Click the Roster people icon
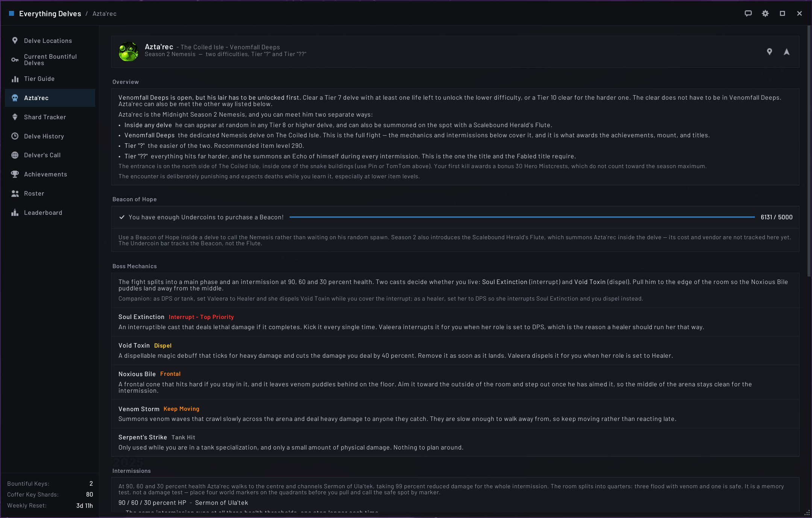 (15, 193)
